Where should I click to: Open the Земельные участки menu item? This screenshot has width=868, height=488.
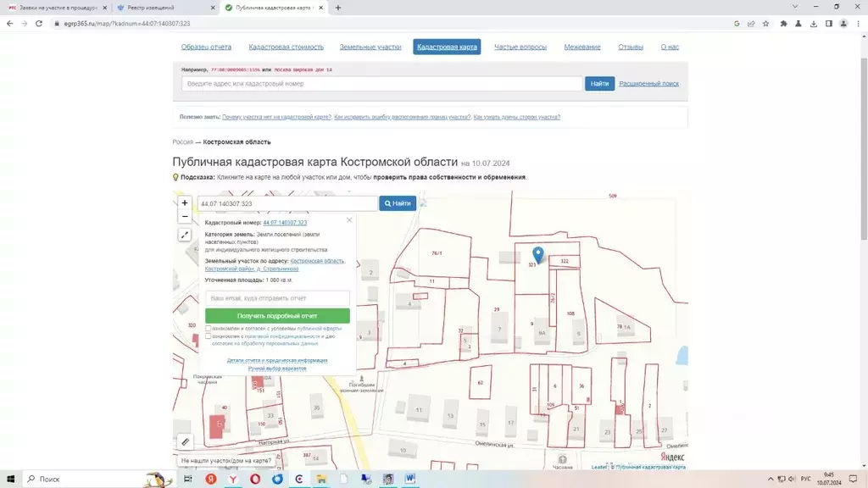pos(370,47)
